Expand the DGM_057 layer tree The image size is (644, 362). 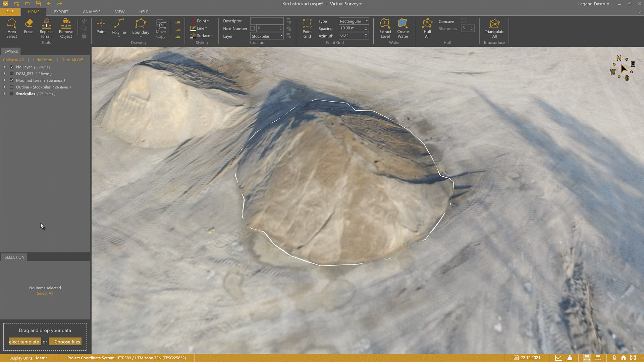(x=4, y=74)
